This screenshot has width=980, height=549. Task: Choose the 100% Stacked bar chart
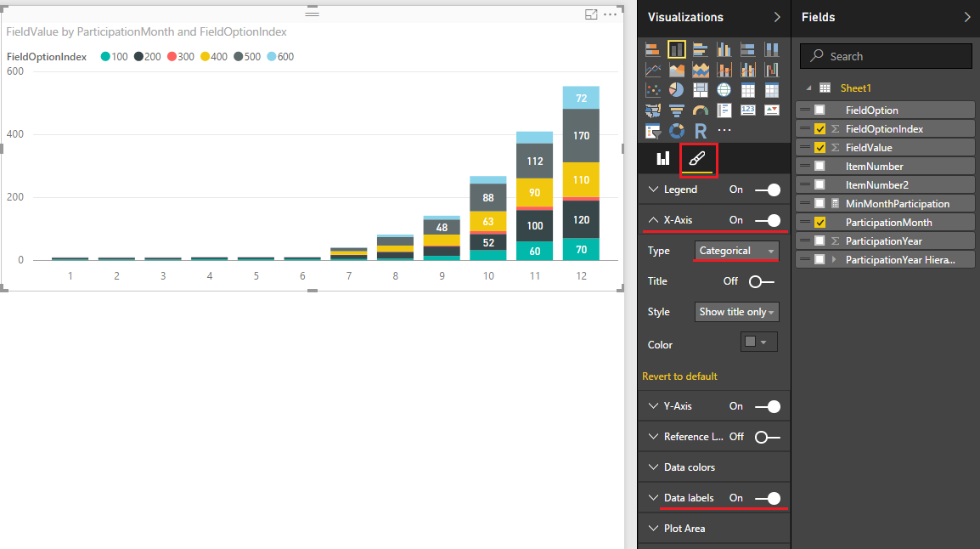tap(747, 49)
